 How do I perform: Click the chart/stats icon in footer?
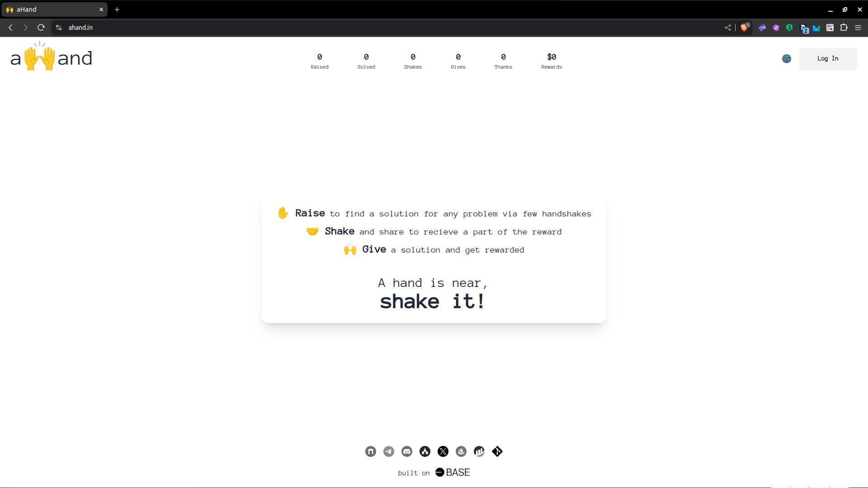click(x=479, y=451)
